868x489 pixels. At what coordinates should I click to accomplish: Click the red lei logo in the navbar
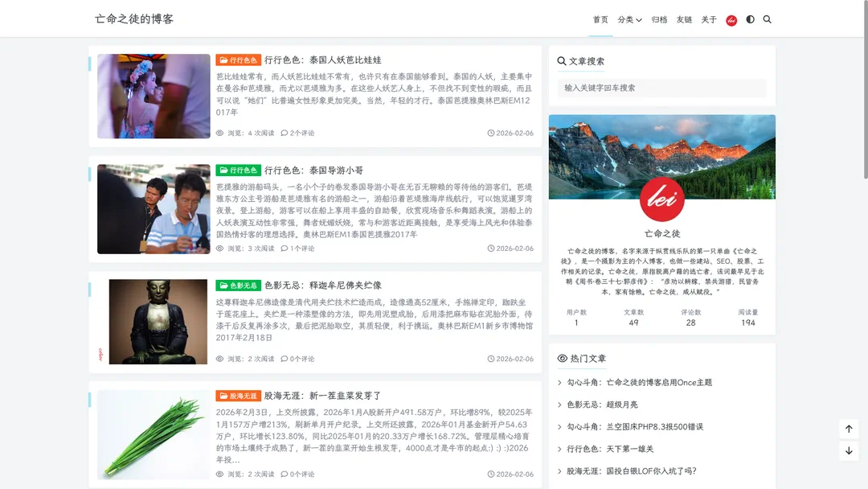point(731,19)
